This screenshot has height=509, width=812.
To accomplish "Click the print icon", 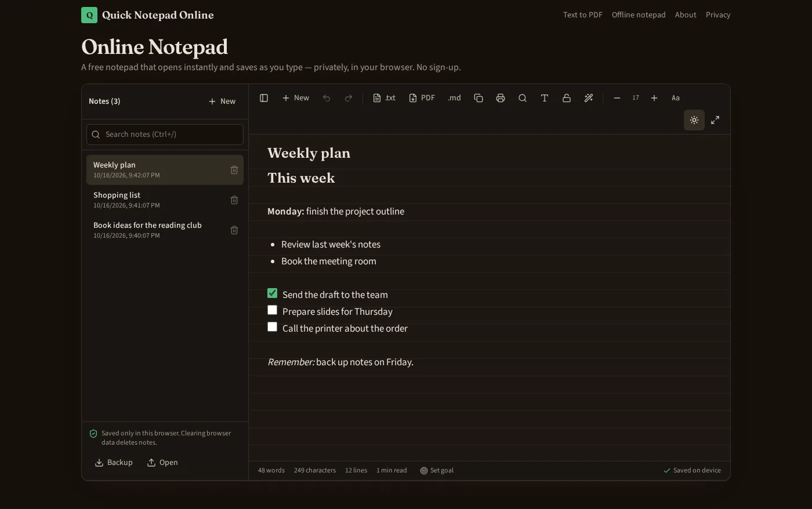I will (x=501, y=98).
